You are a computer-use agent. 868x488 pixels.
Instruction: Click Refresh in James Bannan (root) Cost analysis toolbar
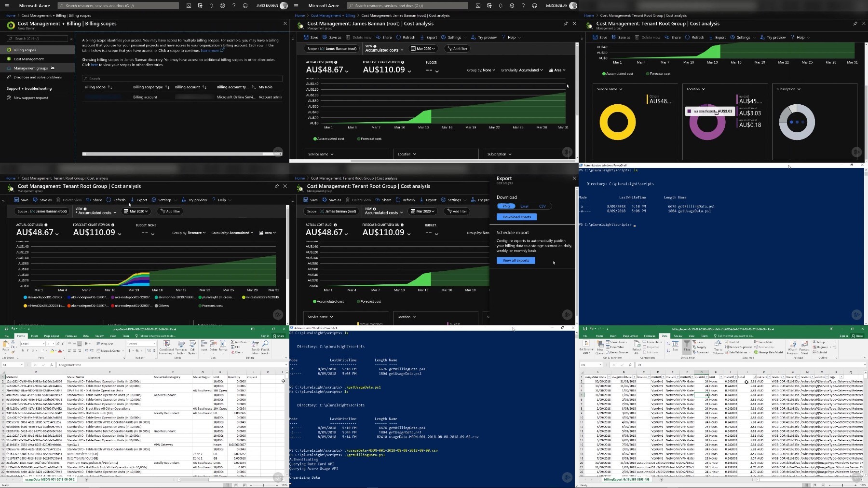pyautogui.click(x=406, y=37)
